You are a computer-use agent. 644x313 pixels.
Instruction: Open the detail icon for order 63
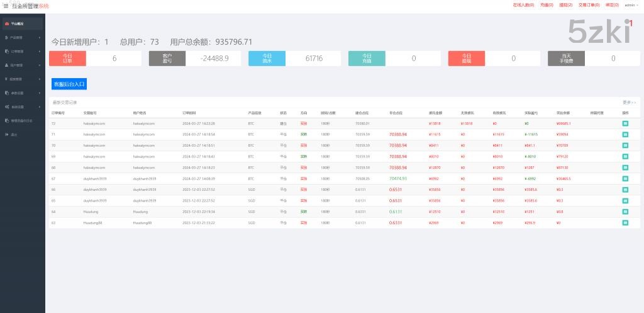click(625, 223)
